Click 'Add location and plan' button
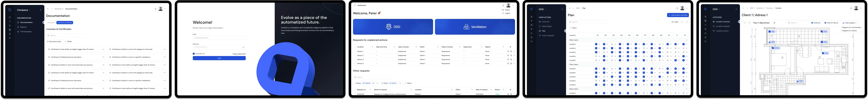 pos(678,15)
